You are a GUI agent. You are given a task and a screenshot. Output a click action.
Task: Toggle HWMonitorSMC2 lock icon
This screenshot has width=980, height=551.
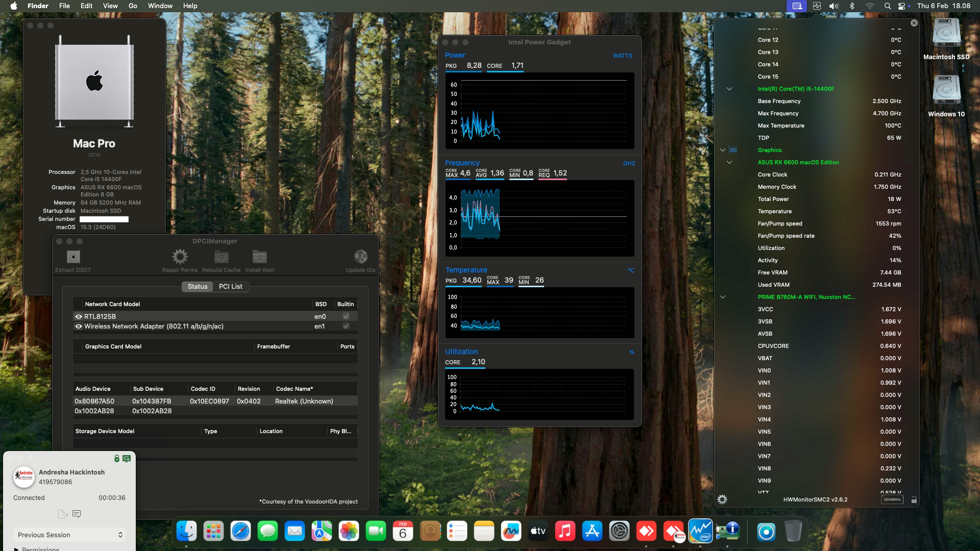[x=914, y=499]
